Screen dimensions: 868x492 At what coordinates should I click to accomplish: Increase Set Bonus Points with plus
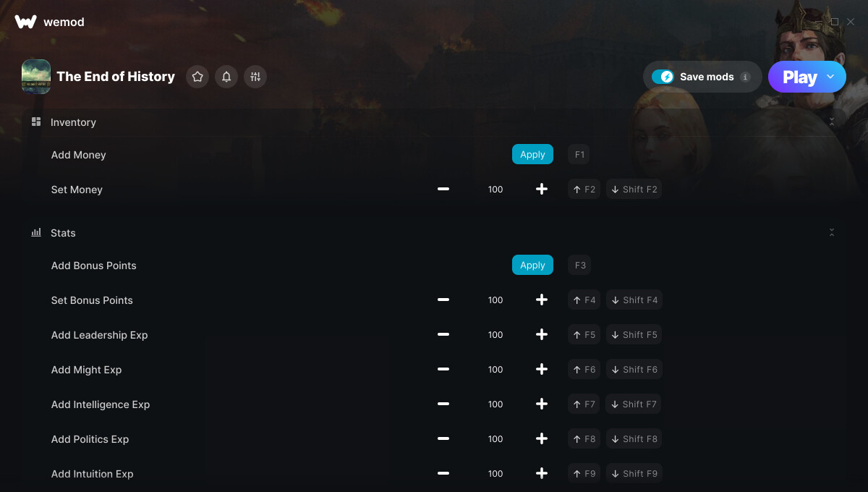click(542, 300)
